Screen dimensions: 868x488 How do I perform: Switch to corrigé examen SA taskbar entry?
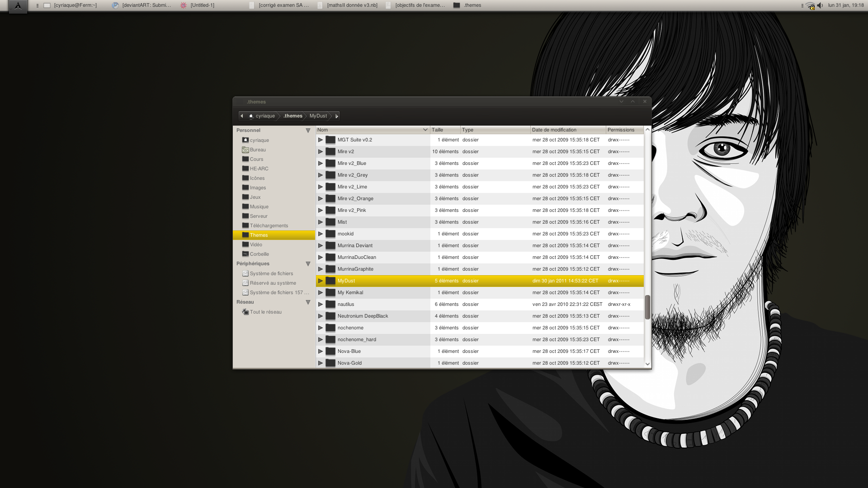tap(279, 5)
